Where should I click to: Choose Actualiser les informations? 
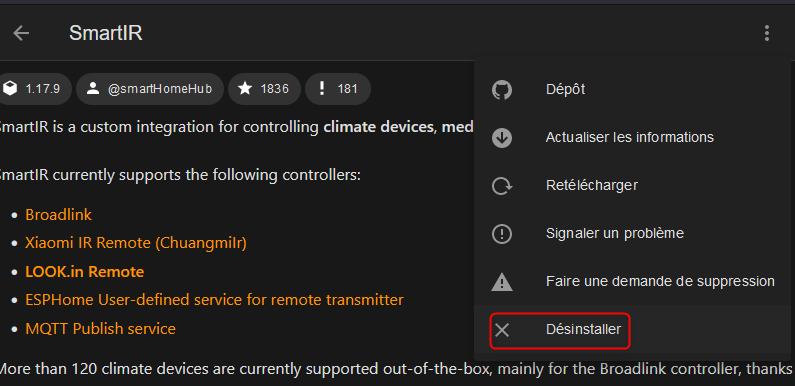pyautogui.click(x=632, y=137)
